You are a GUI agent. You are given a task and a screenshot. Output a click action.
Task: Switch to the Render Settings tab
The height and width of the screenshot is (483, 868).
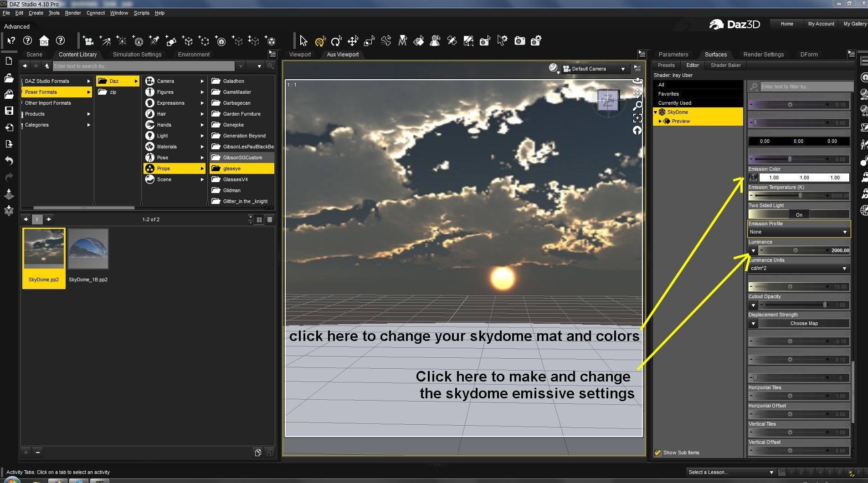pyautogui.click(x=763, y=54)
